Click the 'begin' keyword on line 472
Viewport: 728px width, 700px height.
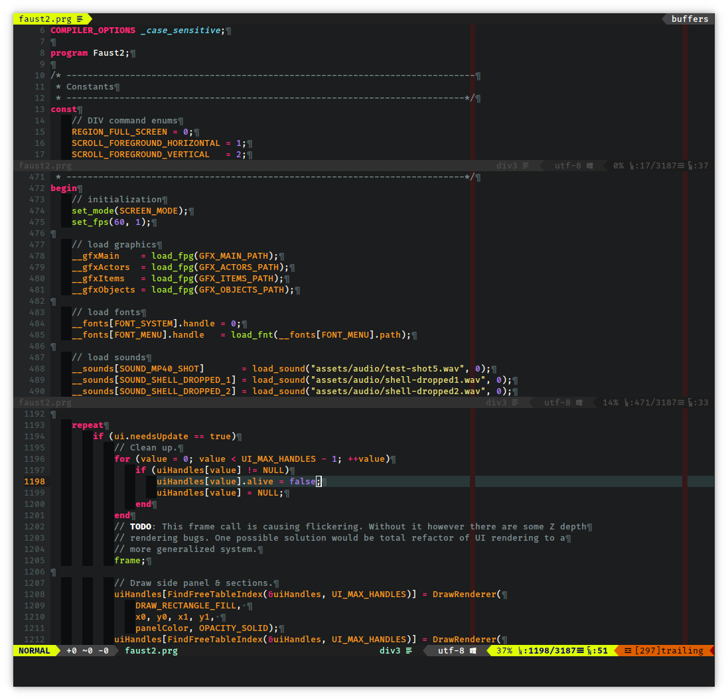tap(64, 188)
